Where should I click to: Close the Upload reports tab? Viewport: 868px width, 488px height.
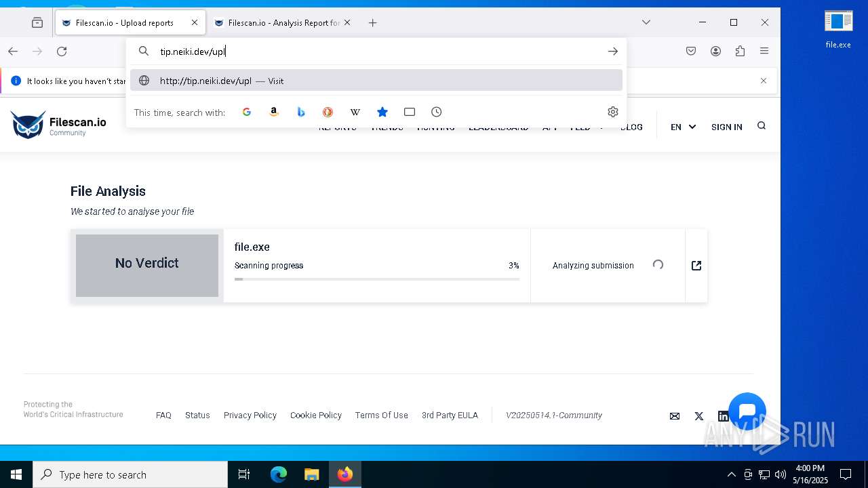point(195,22)
